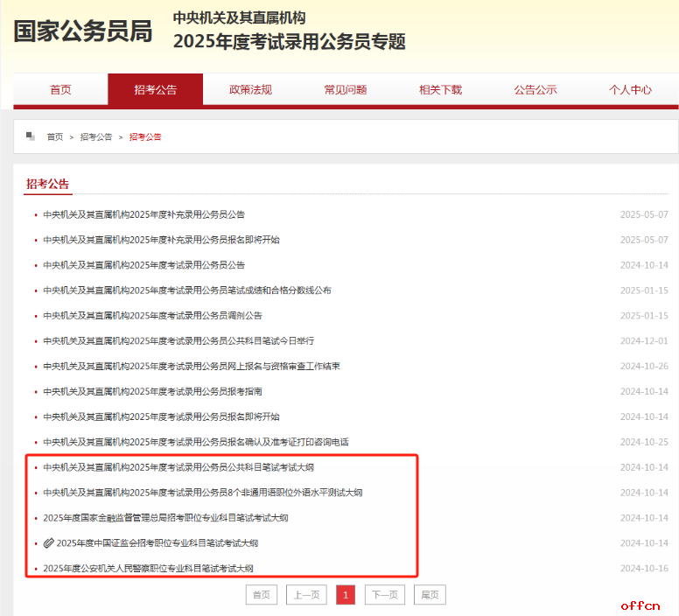Click the 首页 pagination button
The width and height of the screenshot is (679, 616).
(262, 595)
